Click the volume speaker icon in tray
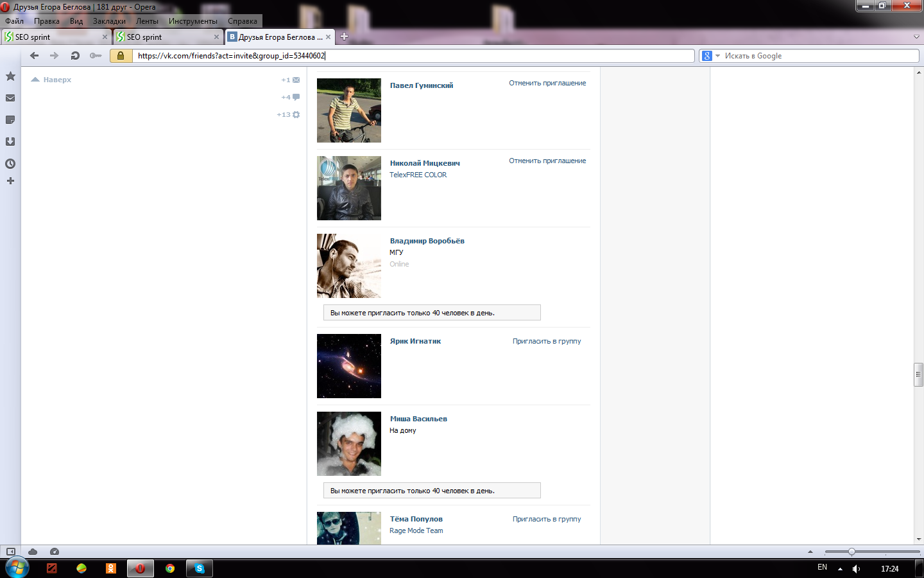This screenshot has width=924, height=578. pos(856,568)
